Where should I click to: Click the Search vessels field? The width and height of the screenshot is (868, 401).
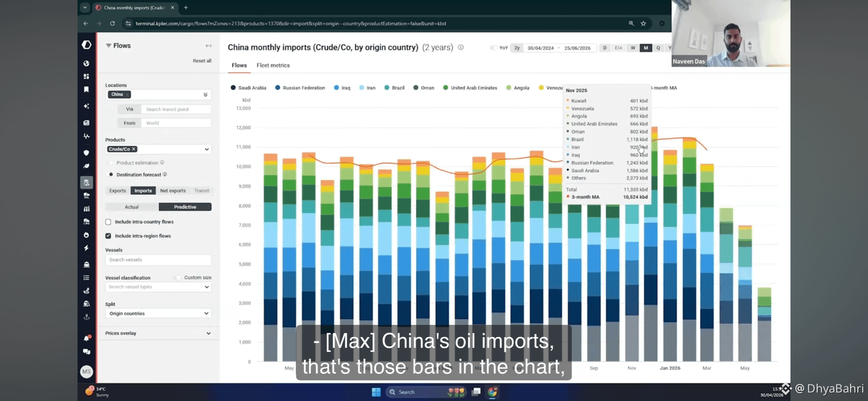[158, 260]
